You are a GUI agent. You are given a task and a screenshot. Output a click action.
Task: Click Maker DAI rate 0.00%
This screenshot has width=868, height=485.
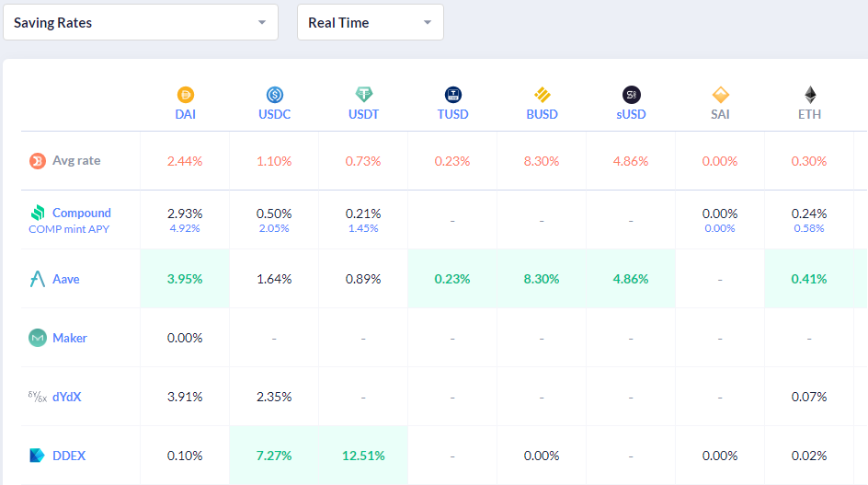pos(185,338)
